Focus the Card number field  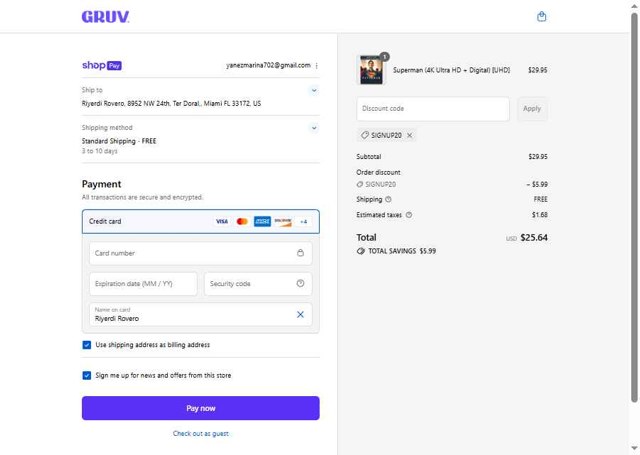click(x=200, y=253)
